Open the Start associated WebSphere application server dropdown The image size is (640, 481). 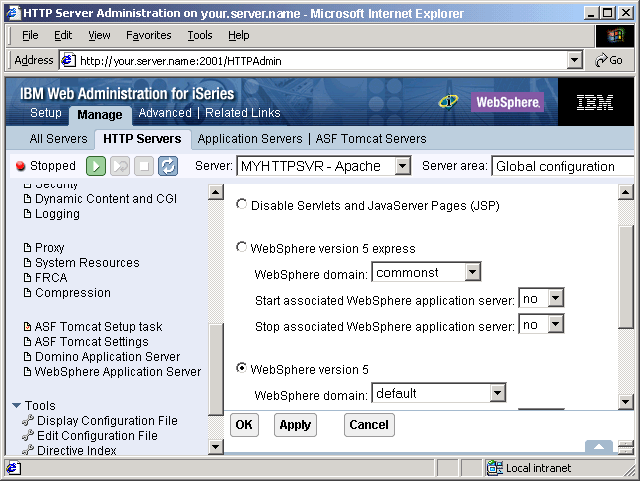click(x=541, y=298)
